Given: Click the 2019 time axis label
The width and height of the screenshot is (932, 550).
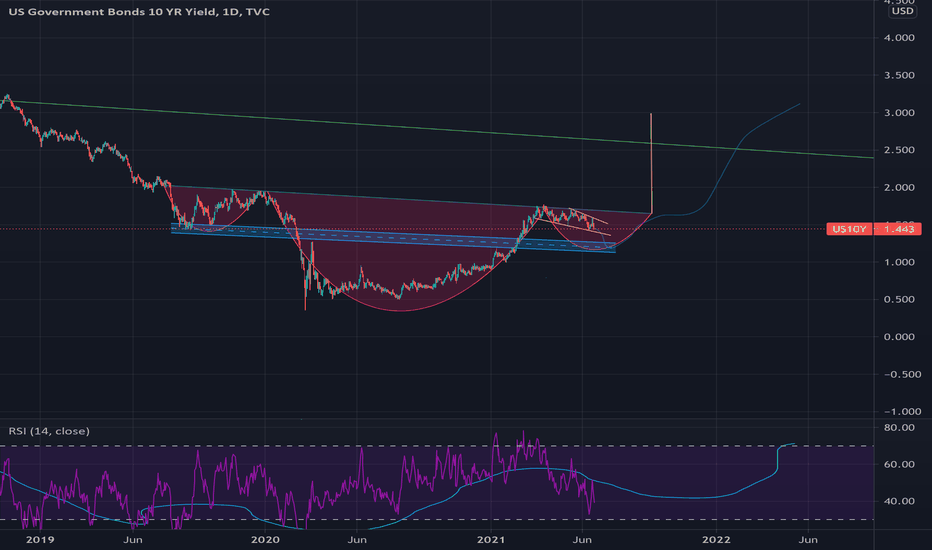Looking at the screenshot, I should (x=40, y=539).
